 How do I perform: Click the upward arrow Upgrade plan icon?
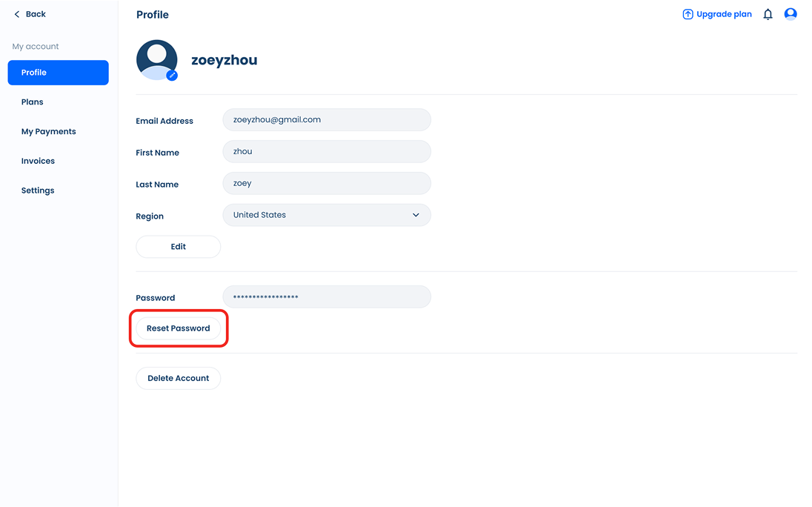click(x=688, y=14)
